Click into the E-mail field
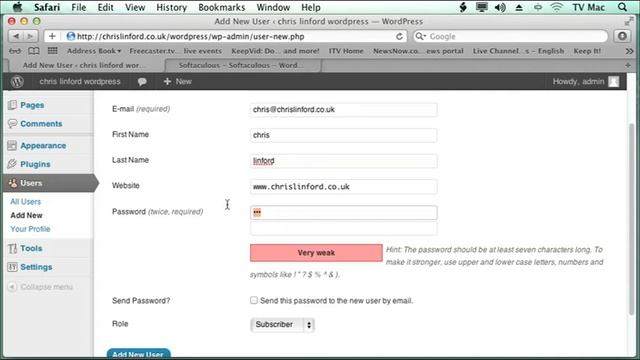 coord(343,109)
